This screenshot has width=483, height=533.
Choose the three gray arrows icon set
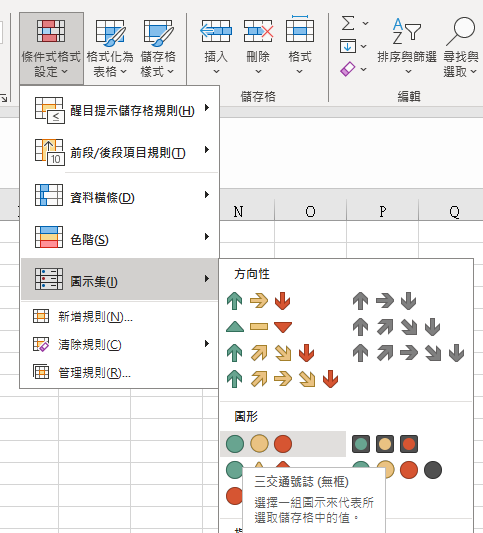point(384,301)
